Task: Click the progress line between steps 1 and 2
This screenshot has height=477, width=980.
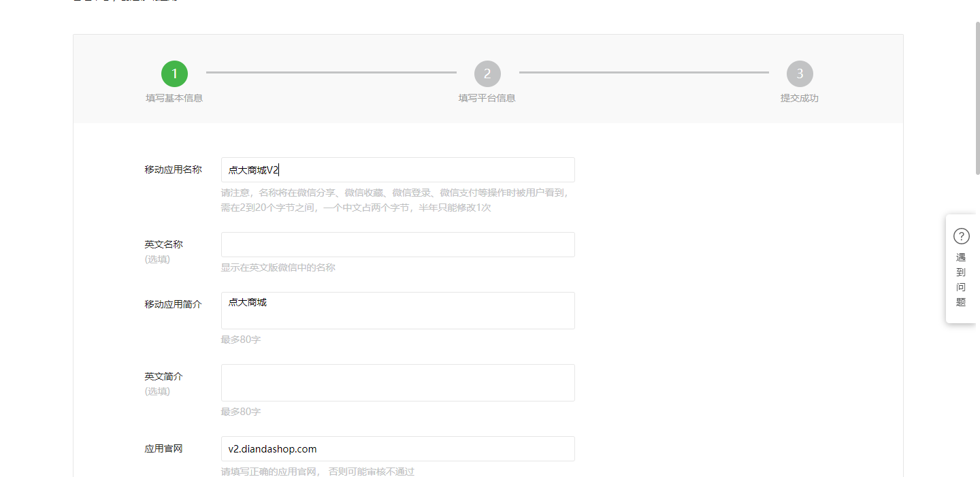Action: [331, 72]
